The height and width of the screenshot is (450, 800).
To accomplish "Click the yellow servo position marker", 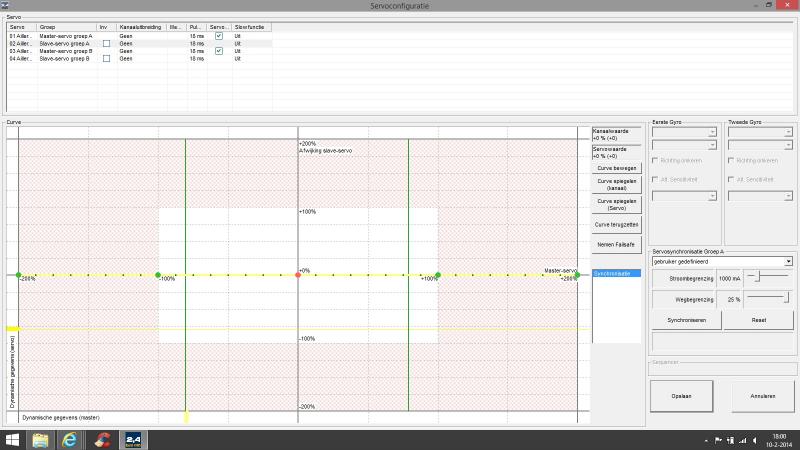I will click(13, 329).
